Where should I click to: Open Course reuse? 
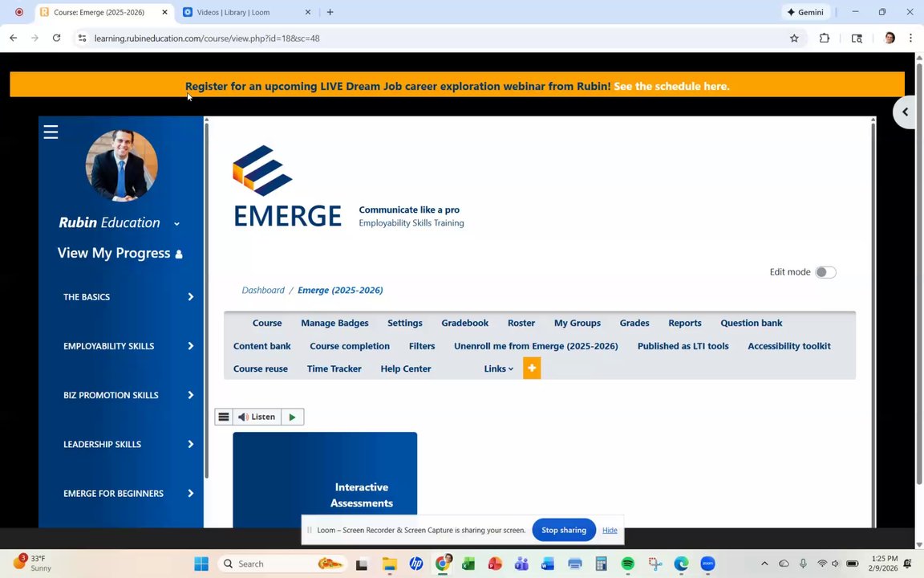261,368
